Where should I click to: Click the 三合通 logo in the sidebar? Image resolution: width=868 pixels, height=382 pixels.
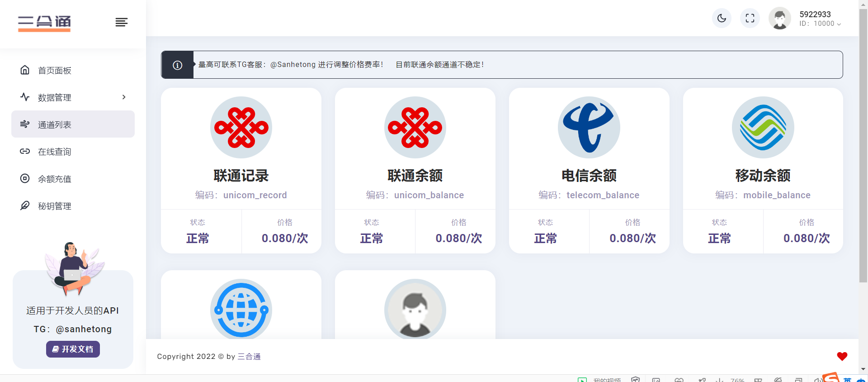(x=44, y=23)
